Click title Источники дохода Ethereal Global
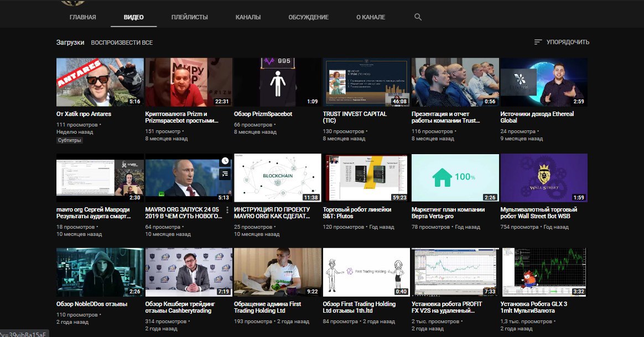The width and height of the screenshot is (644, 337). tap(537, 117)
